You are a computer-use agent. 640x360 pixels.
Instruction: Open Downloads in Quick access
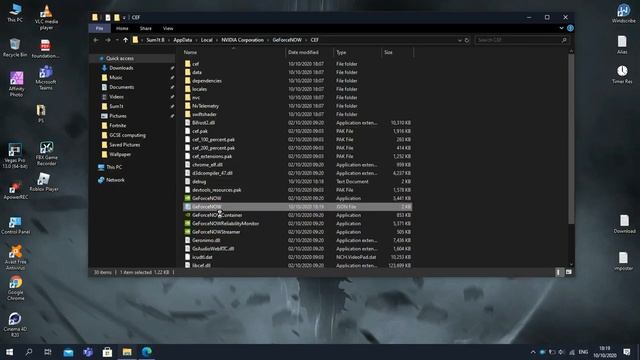coord(121,68)
